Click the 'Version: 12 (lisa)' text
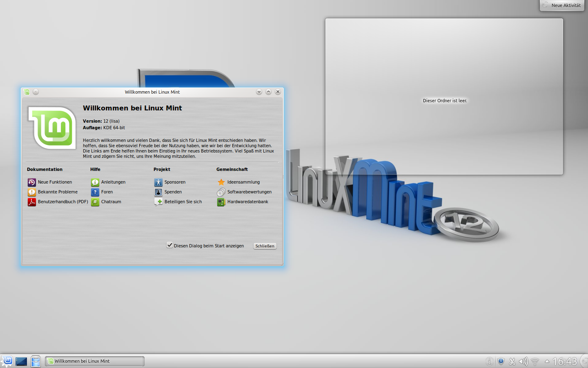588x368 pixels. [101, 121]
